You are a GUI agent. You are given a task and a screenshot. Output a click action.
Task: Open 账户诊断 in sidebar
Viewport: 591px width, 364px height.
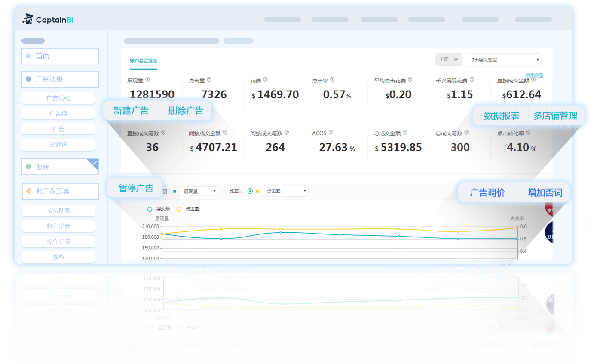click(x=58, y=226)
